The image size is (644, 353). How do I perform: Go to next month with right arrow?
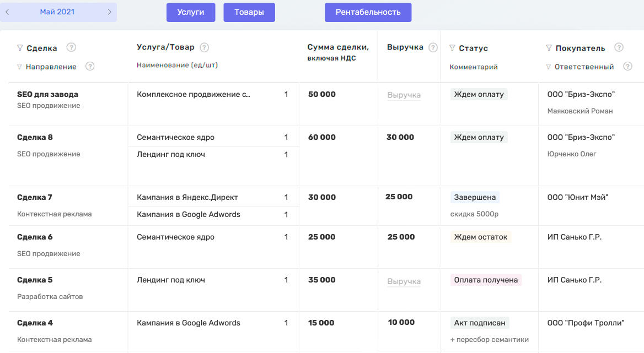coord(109,12)
